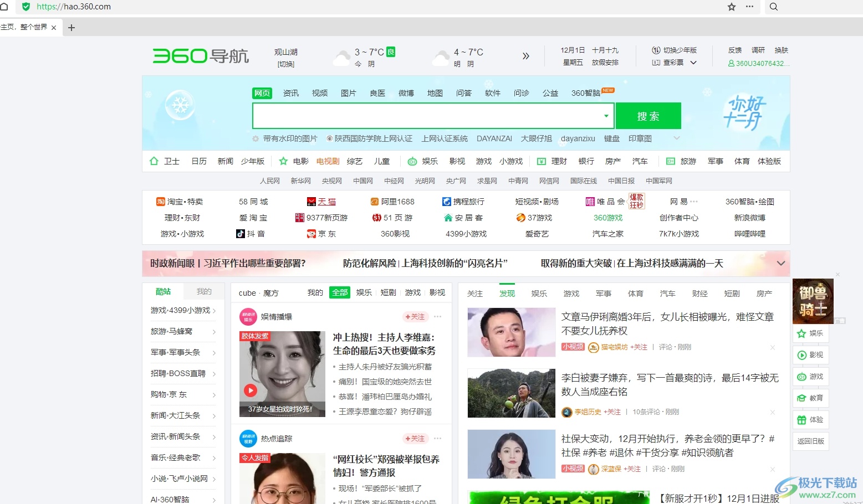Screen dimensions: 863x504
Task: Close the current browser tab
Action: (x=54, y=28)
